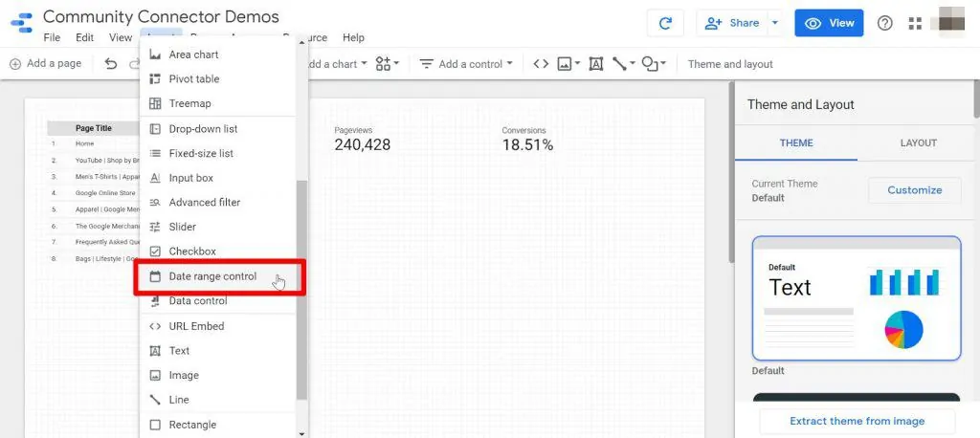Click the Insert menu scrollbar thumb
Viewport: 980px width, 438px height.
pos(301,290)
